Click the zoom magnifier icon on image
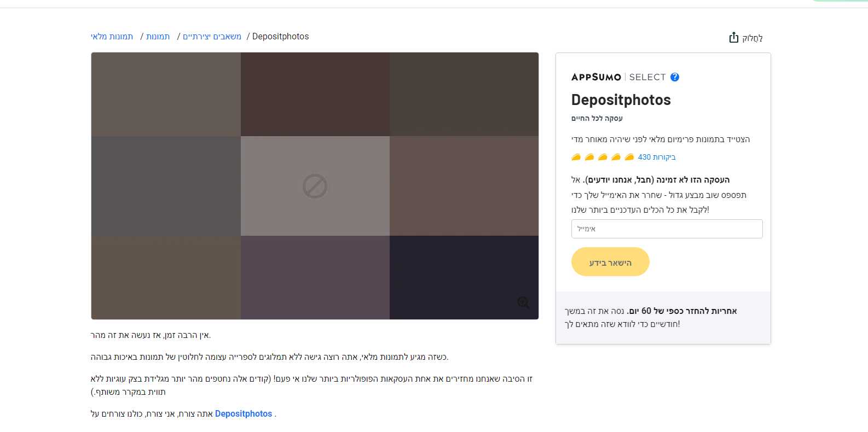 [523, 303]
